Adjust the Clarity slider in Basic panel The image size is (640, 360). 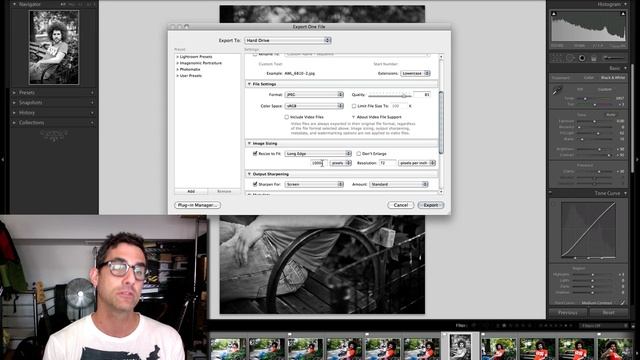pyautogui.click(x=599, y=171)
